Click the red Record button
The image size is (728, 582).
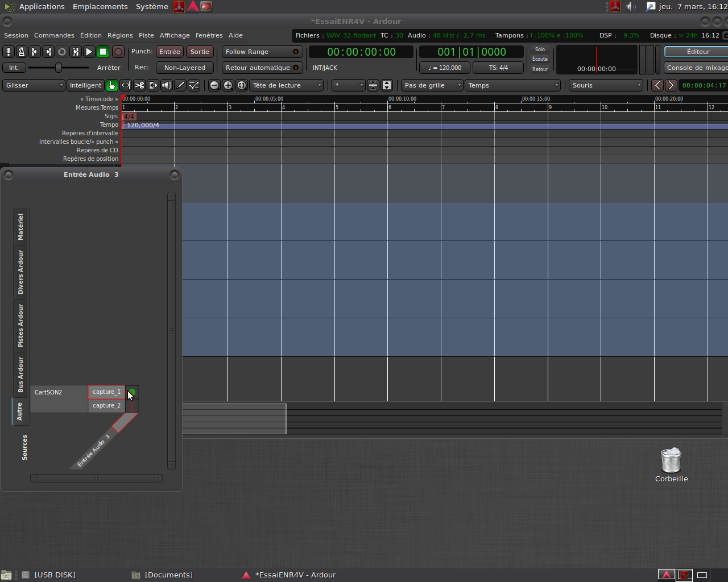click(x=118, y=52)
